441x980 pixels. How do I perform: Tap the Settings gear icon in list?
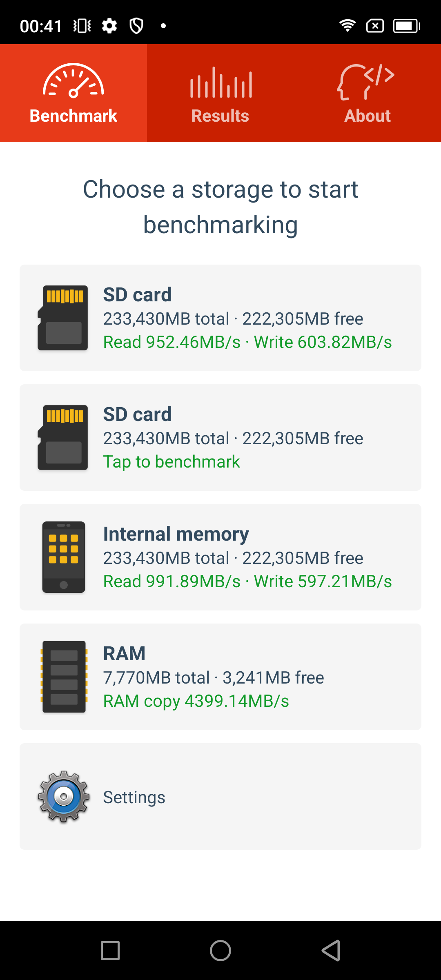64,796
